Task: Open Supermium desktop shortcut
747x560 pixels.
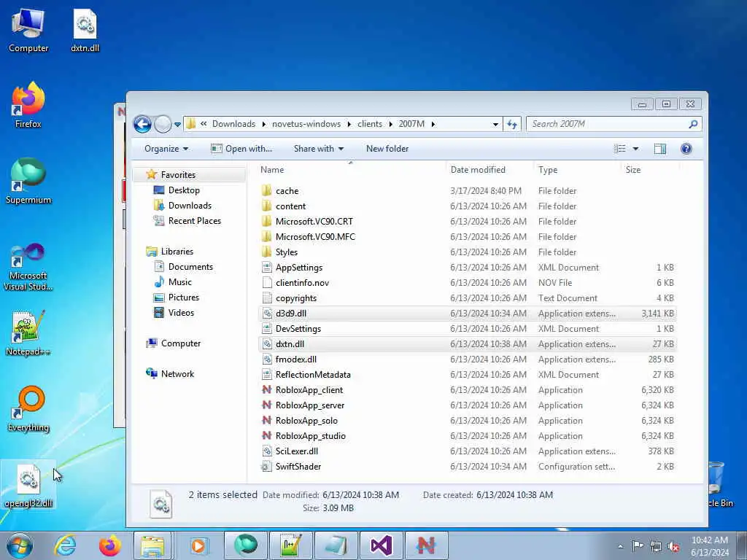Action: tap(28, 181)
